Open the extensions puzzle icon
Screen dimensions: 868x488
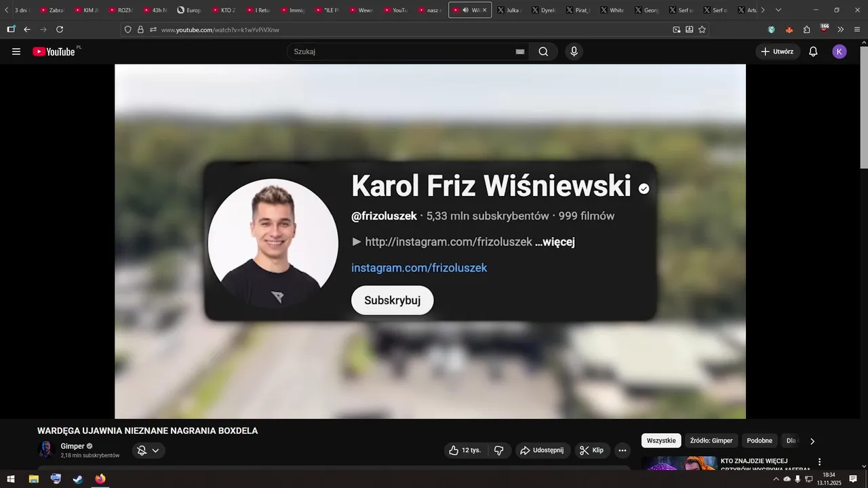[x=806, y=29]
